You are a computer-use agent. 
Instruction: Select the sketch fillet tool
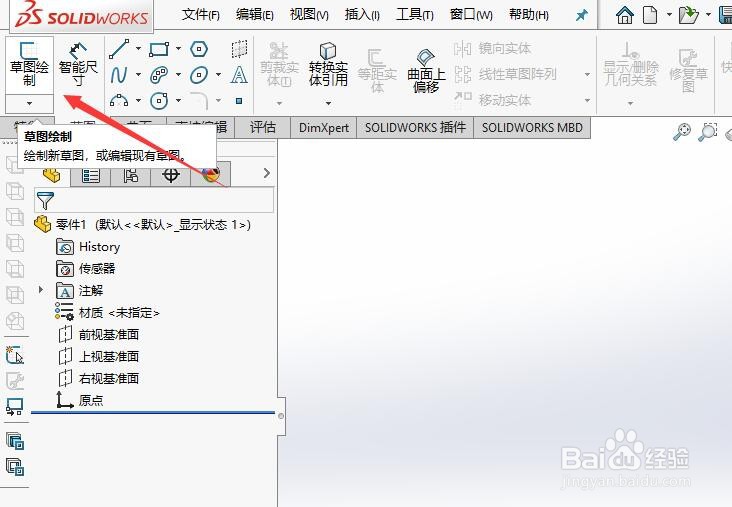[199, 100]
